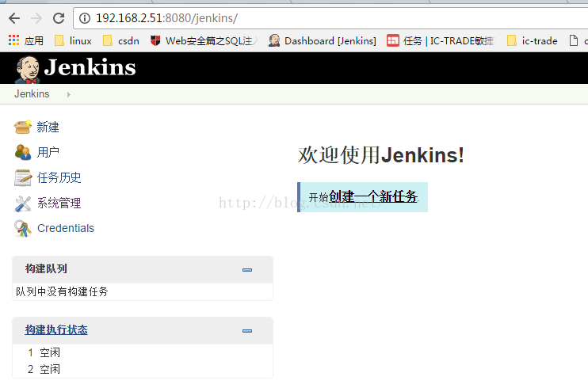Open the Credentials link in sidebar

66,228
